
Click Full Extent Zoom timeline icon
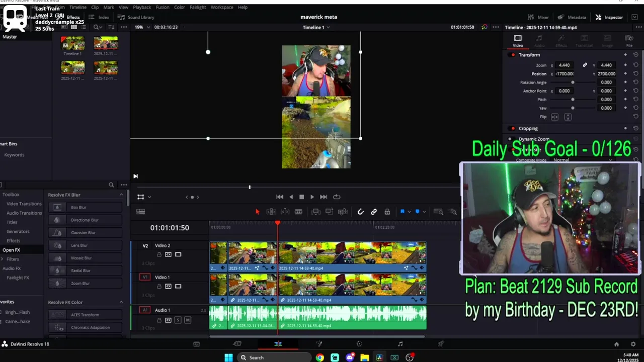pos(438,212)
